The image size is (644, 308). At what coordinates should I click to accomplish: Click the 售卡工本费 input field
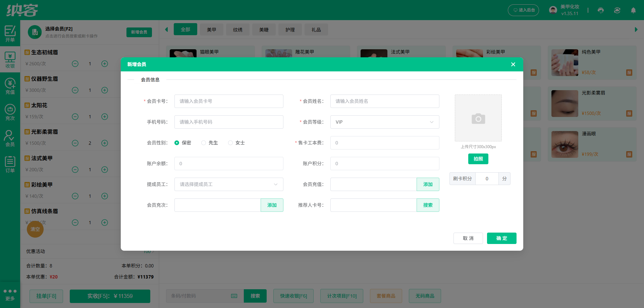(x=385, y=143)
